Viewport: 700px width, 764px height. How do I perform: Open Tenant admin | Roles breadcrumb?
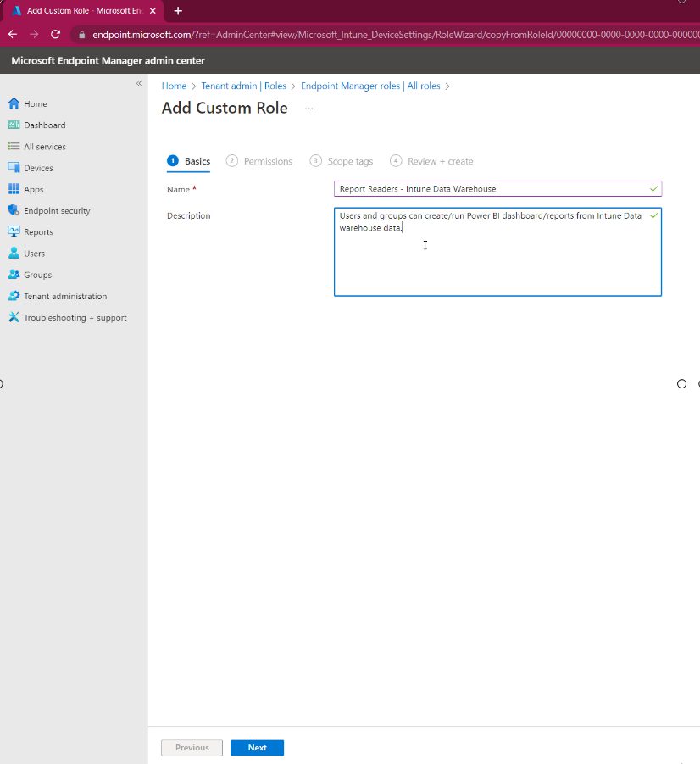243,86
